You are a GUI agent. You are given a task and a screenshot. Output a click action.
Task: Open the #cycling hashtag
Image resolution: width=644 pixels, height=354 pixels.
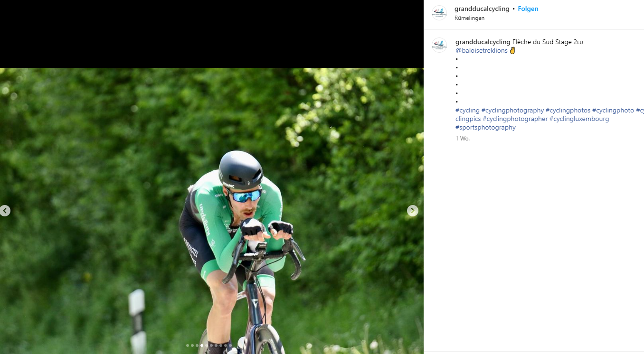(x=467, y=110)
